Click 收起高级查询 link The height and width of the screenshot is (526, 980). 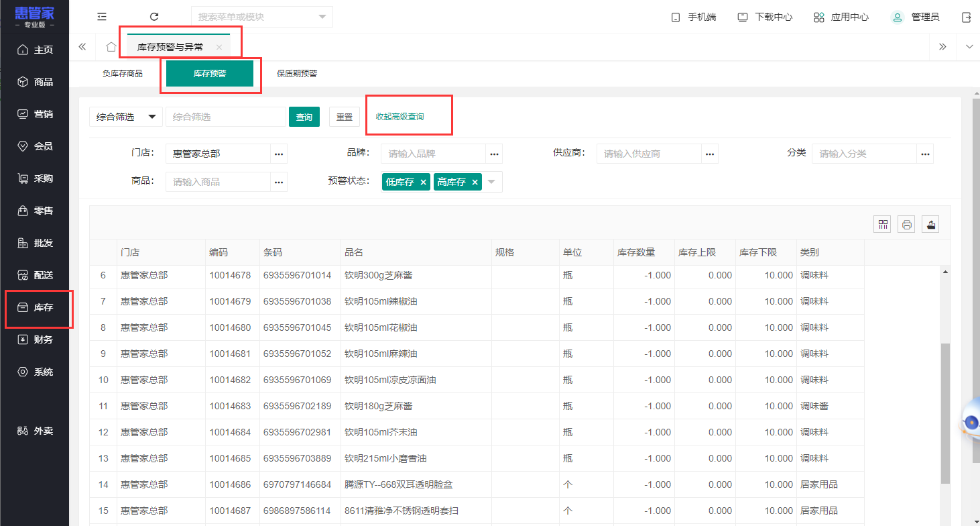(400, 117)
